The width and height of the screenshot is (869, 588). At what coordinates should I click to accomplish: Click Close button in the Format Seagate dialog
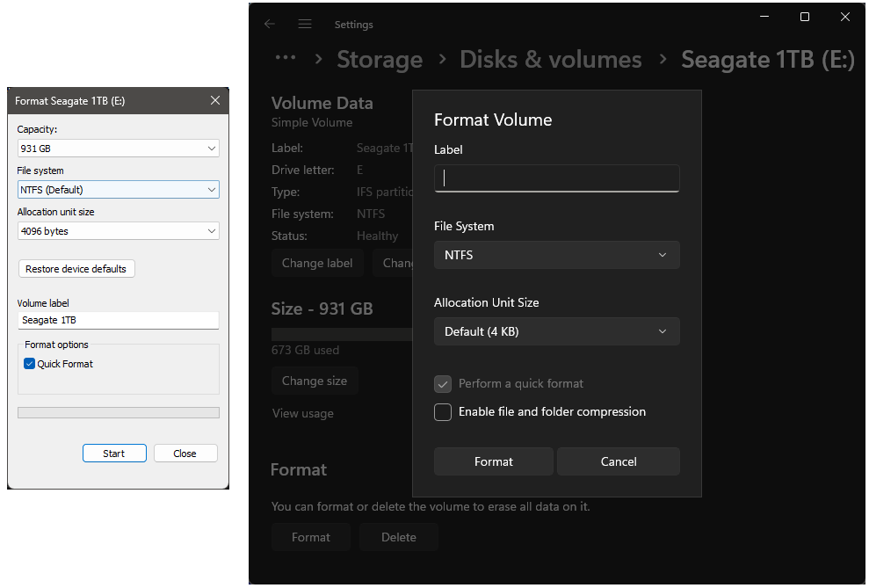(185, 454)
